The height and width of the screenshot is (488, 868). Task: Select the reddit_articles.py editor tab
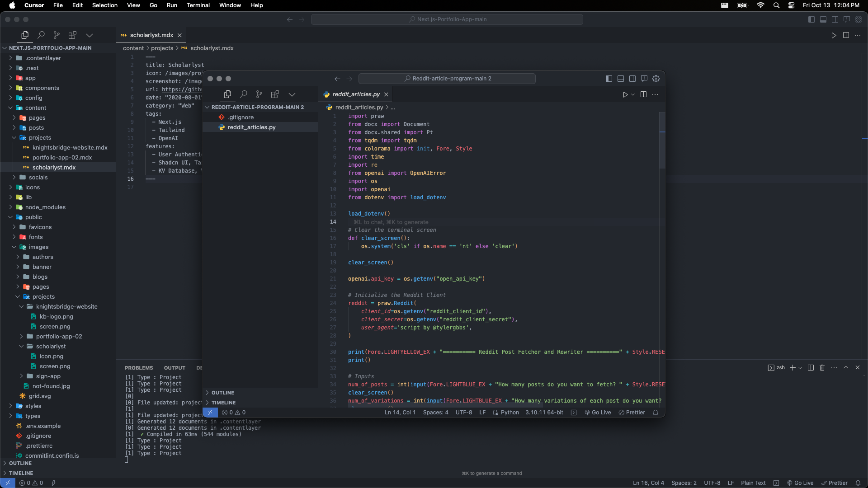pos(356,94)
